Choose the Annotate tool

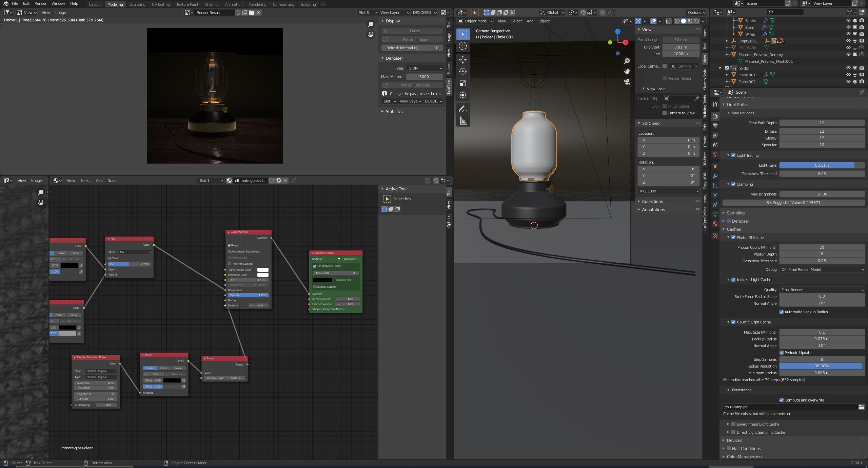tap(463, 109)
